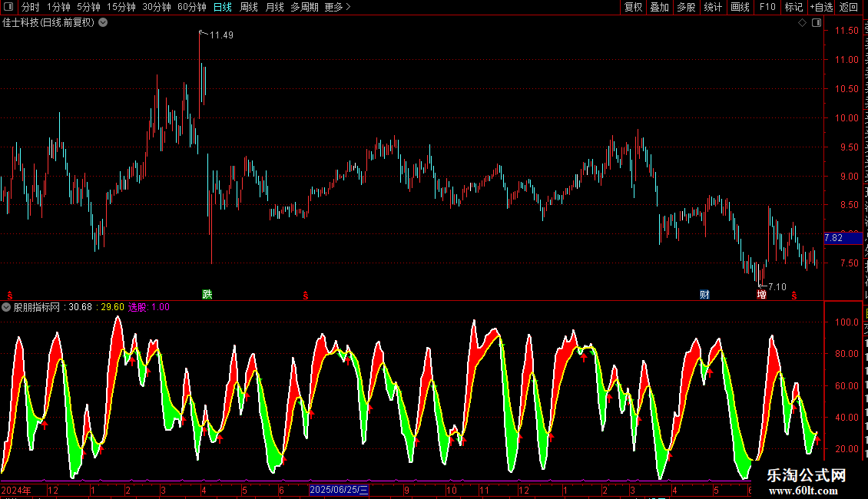Switch to 周线 weekly chart
Screen dimensions: 868x499
tap(249, 7)
